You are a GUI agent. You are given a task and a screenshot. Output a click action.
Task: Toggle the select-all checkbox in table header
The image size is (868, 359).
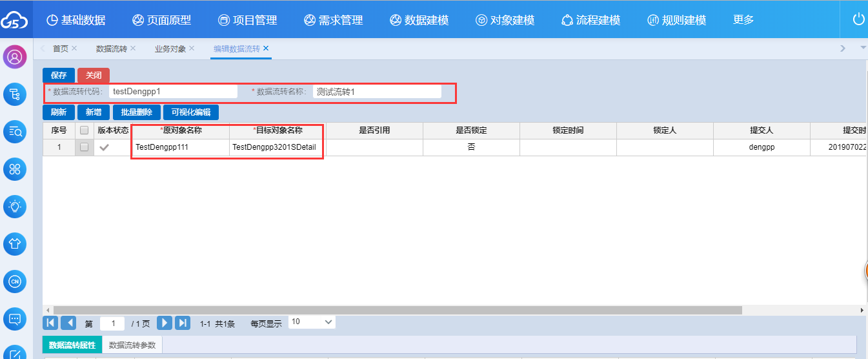pos(84,130)
